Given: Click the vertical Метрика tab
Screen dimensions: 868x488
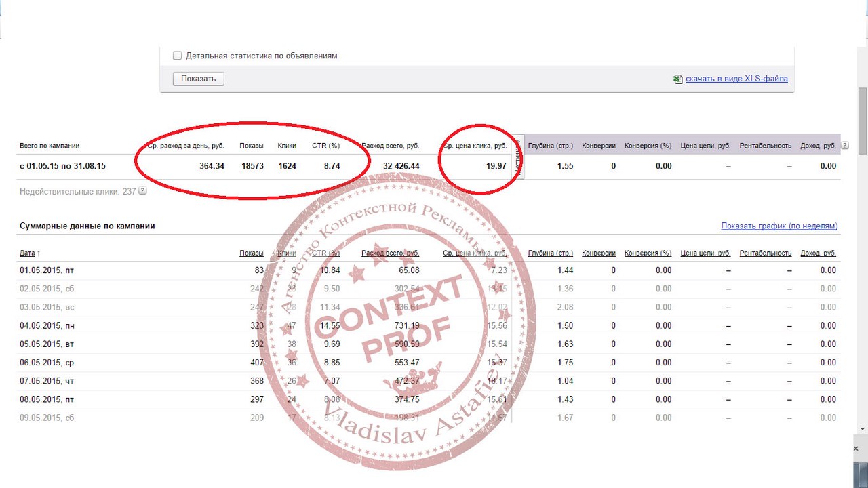Looking at the screenshot, I should (x=518, y=157).
